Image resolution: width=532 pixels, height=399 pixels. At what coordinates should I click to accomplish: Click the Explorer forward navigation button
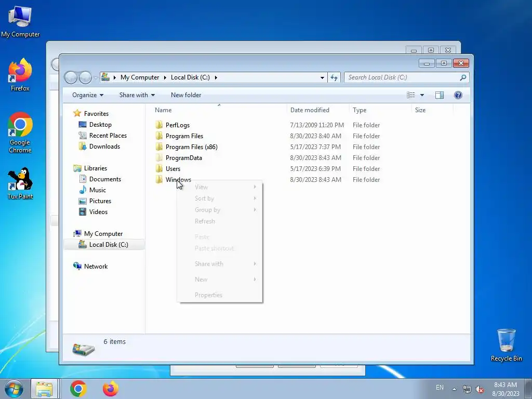click(x=85, y=77)
